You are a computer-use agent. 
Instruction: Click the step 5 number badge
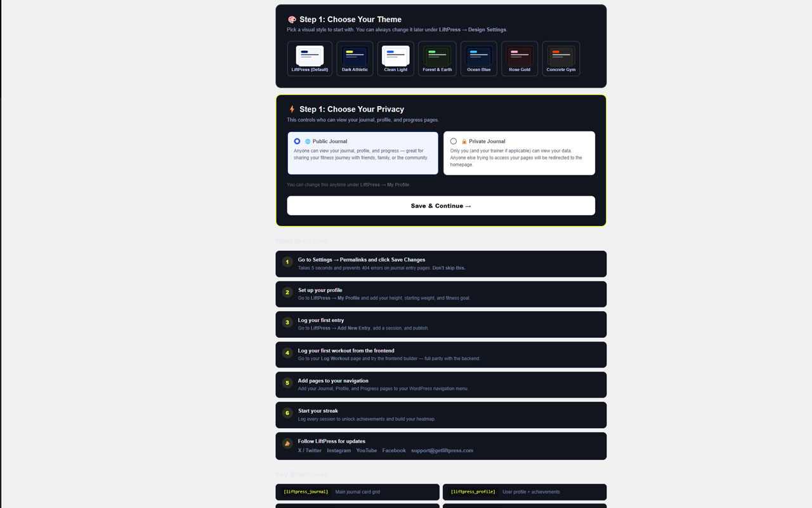point(287,383)
